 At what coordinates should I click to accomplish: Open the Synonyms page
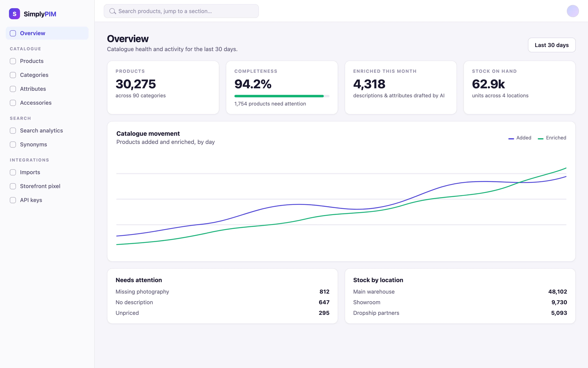(x=47, y=145)
